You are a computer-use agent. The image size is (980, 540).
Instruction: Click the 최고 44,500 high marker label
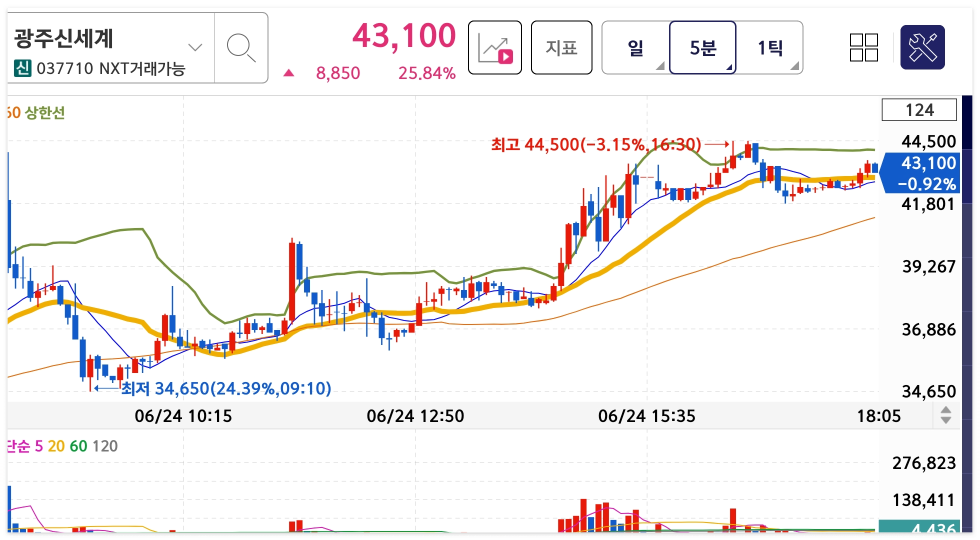click(x=596, y=144)
